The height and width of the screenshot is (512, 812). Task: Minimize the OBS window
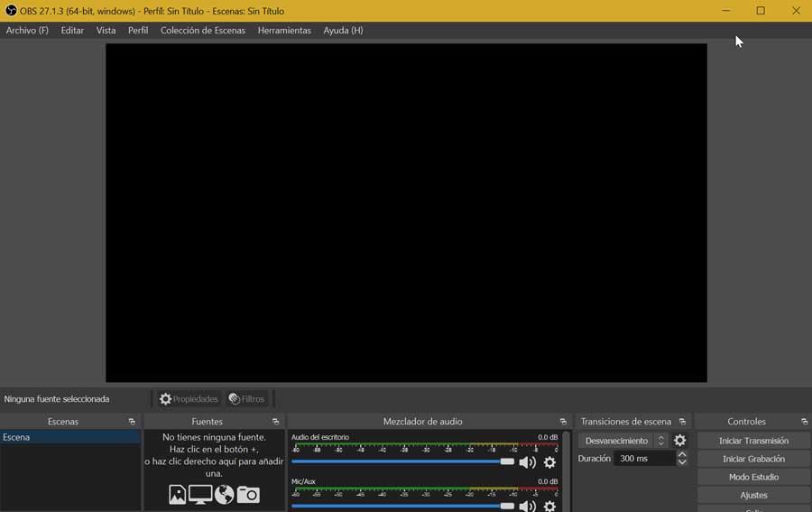726,10
